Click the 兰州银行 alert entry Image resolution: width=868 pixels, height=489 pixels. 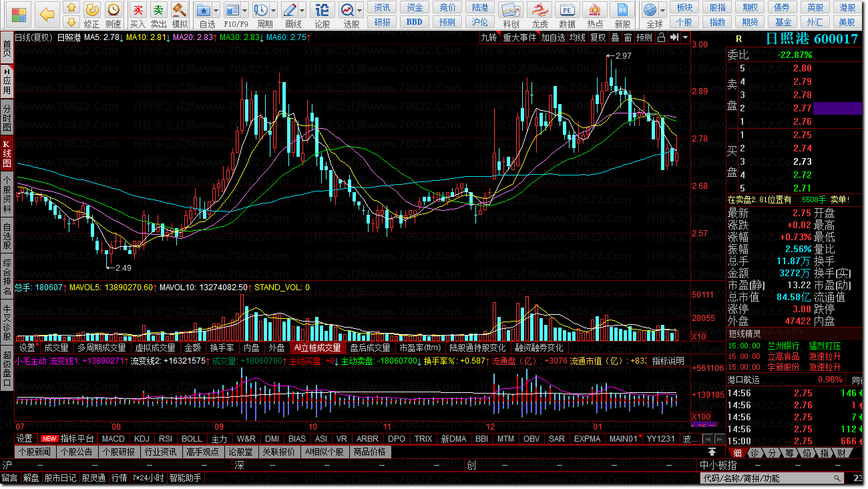click(783, 346)
